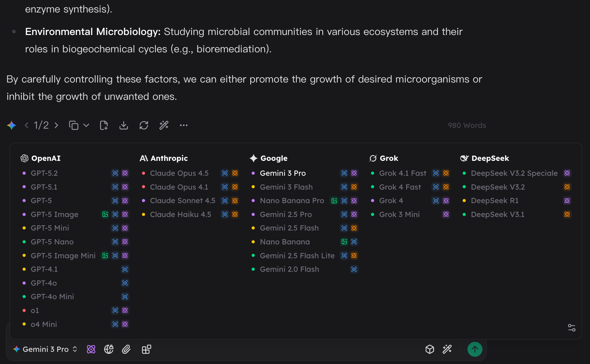Open the three-dot more options menu
Image resolution: width=590 pixels, height=364 pixels.
click(184, 125)
